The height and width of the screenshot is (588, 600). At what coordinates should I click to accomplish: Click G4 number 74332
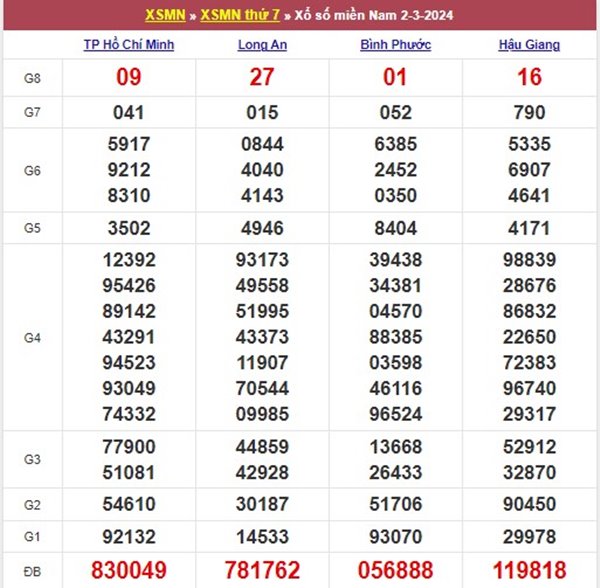(x=129, y=415)
